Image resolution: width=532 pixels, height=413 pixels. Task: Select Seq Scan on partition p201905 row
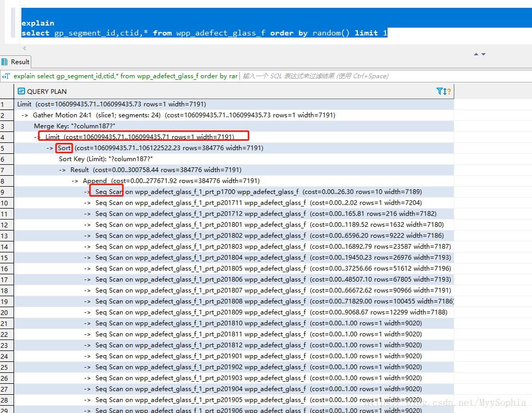[234, 400]
